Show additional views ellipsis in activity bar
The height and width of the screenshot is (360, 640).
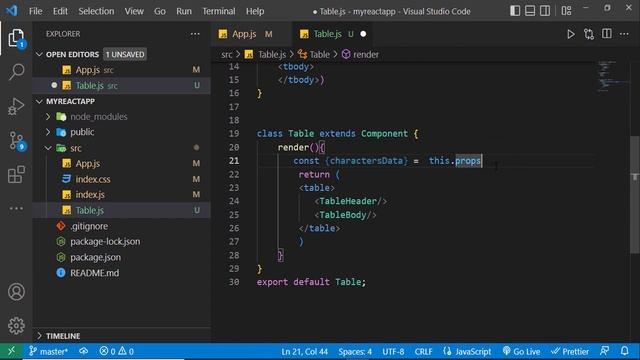[x=16, y=209]
